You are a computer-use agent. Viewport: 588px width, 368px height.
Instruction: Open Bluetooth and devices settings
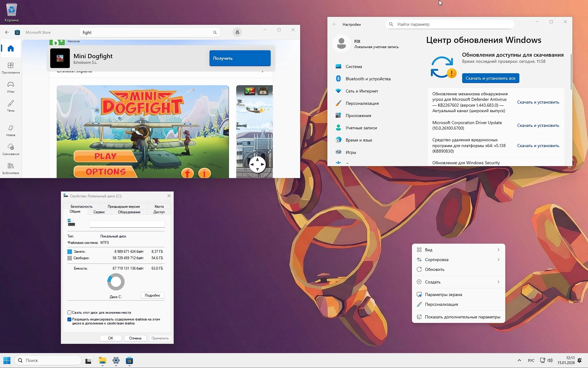[368, 79]
